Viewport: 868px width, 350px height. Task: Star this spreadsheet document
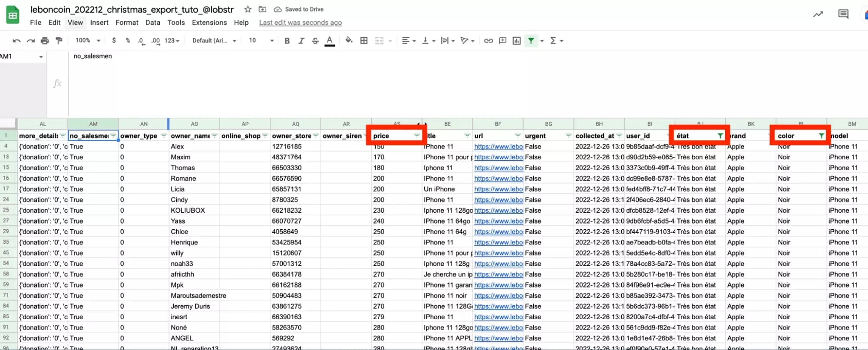pyautogui.click(x=248, y=9)
